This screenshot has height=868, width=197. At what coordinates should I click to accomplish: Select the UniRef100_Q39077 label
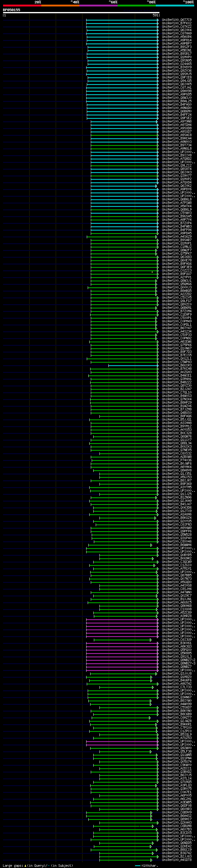[x=177, y=176]
